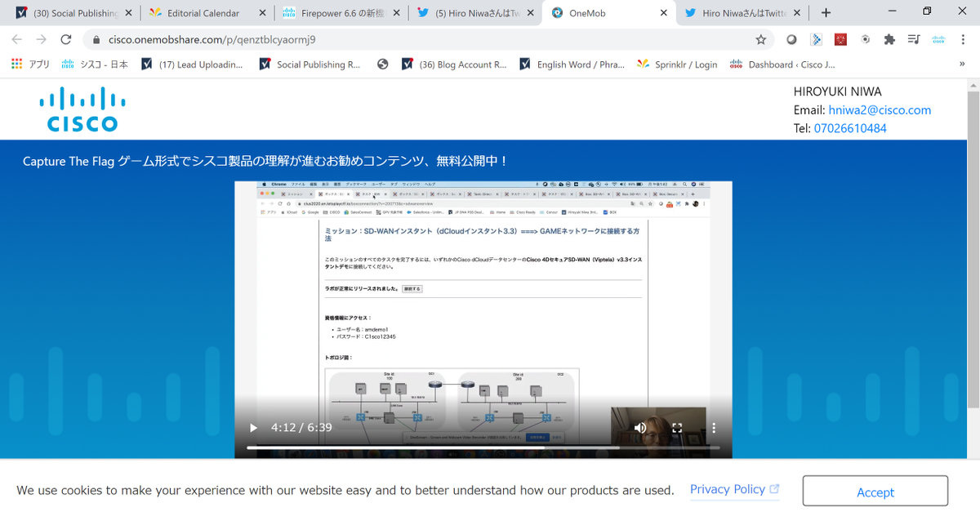This screenshot has width=980, height=521.
Task: Open Social Publishing R... bookmark
Action: click(x=310, y=65)
